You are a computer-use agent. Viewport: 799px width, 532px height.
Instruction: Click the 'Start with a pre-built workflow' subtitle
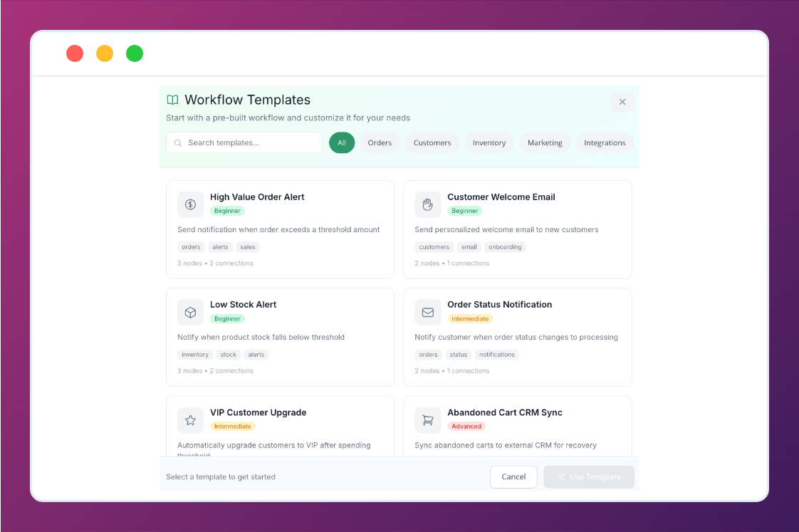click(288, 118)
